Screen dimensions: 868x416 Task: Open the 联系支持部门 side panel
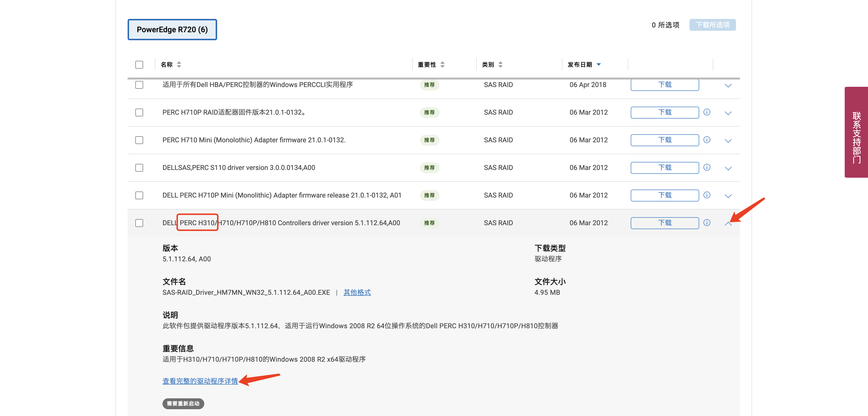856,132
